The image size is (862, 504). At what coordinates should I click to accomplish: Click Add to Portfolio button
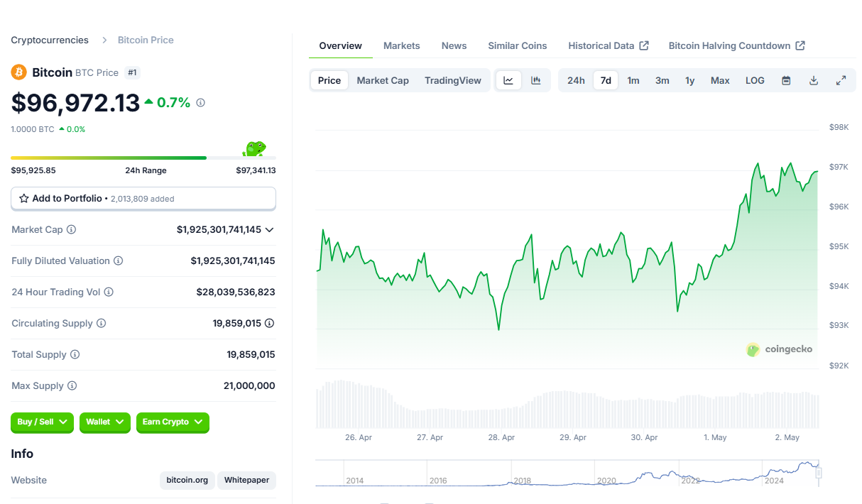click(x=143, y=199)
